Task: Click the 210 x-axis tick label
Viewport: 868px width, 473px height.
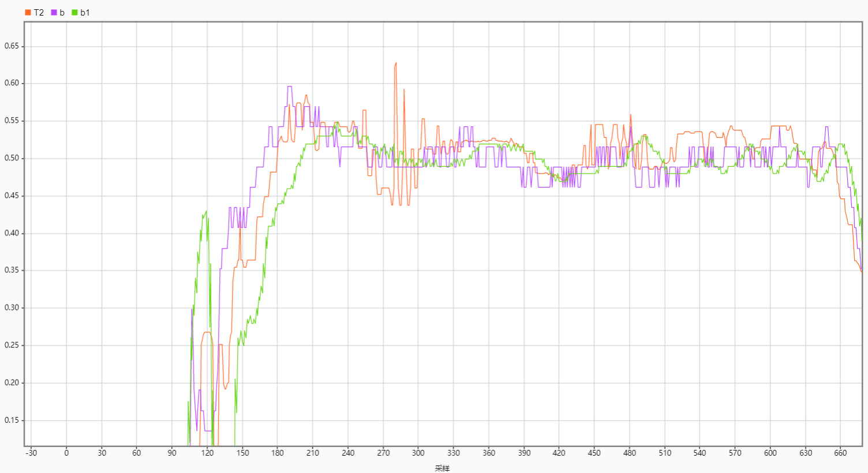Action: pyautogui.click(x=313, y=453)
